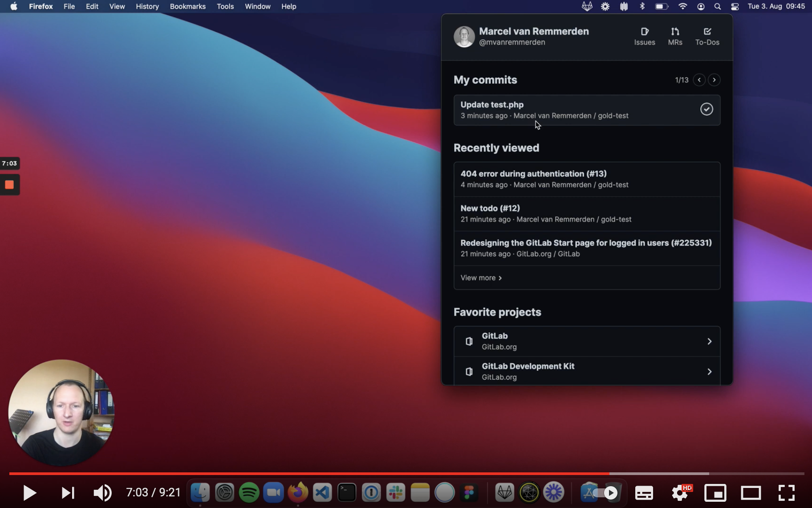The width and height of the screenshot is (812, 508).
Task: Open MRs in the GitLab popup header
Action: pyautogui.click(x=675, y=37)
